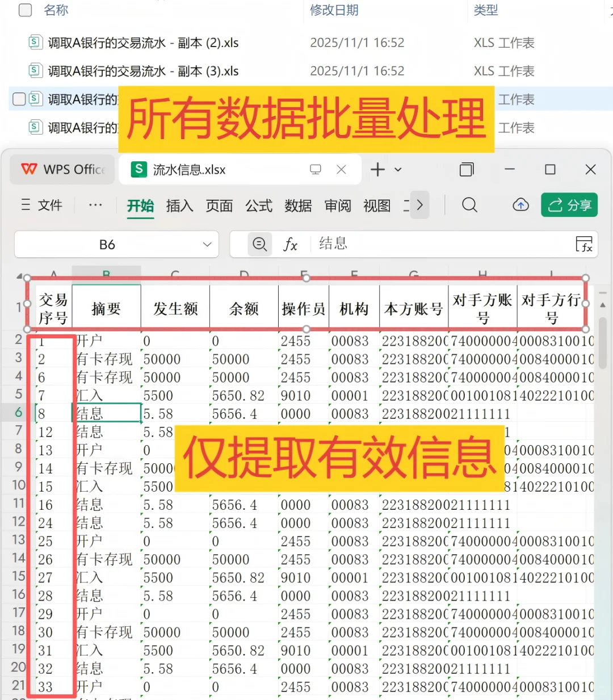The image size is (613, 700).
Task: Select the 审阅 ribbon tab
Action: [x=337, y=206]
